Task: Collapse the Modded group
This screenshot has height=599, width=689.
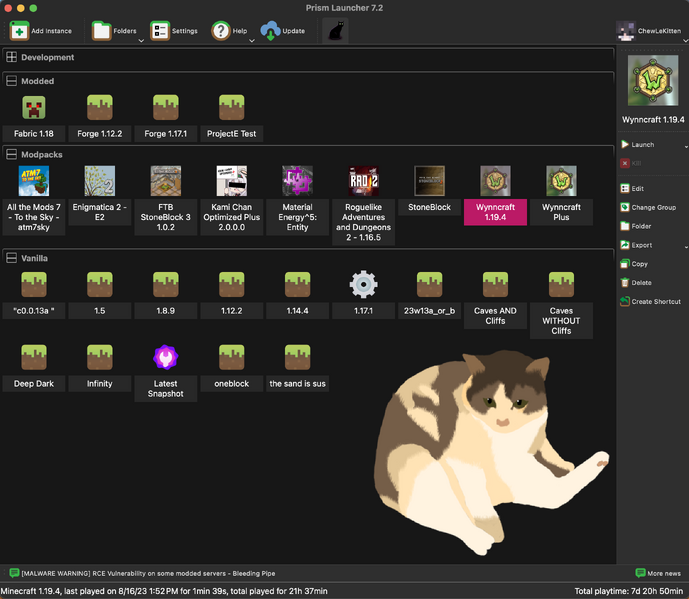Action: coord(11,81)
